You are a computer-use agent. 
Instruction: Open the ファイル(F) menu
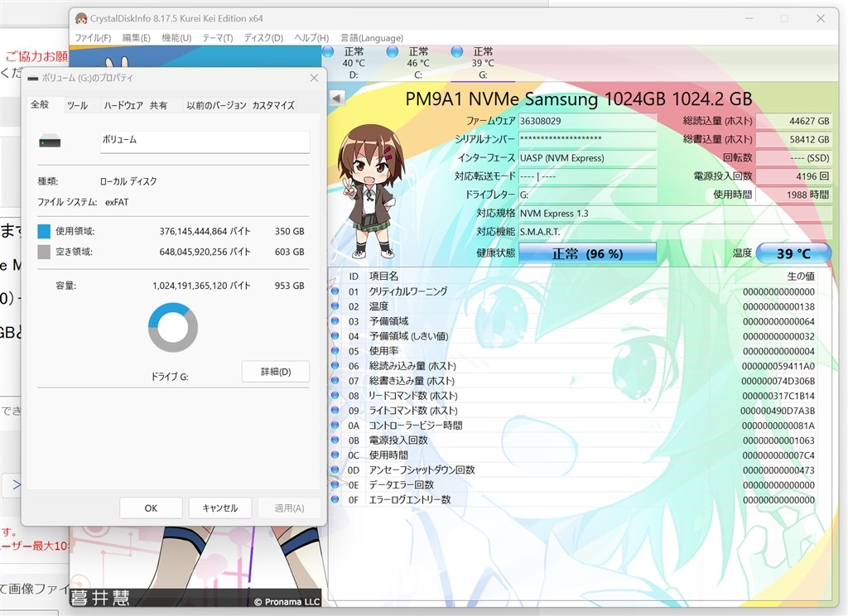coord(93,38)
